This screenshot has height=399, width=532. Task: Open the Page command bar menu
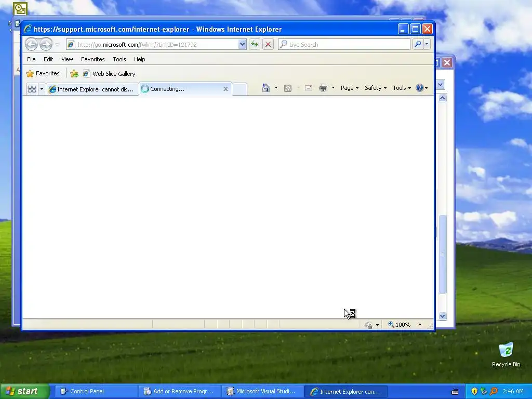coord(350,88)
